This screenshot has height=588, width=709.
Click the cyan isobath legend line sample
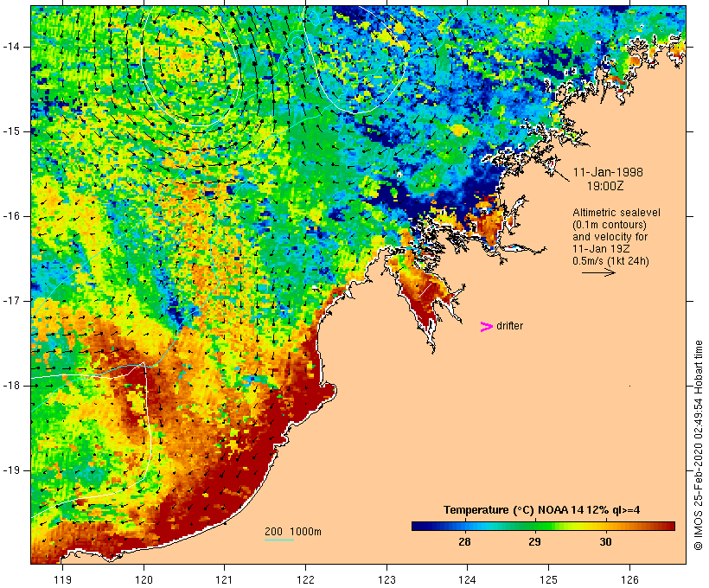(x=279, y=540)
